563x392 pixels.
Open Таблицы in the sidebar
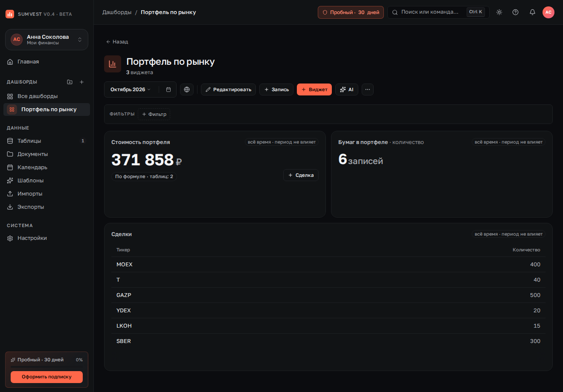tap(46, 141)
